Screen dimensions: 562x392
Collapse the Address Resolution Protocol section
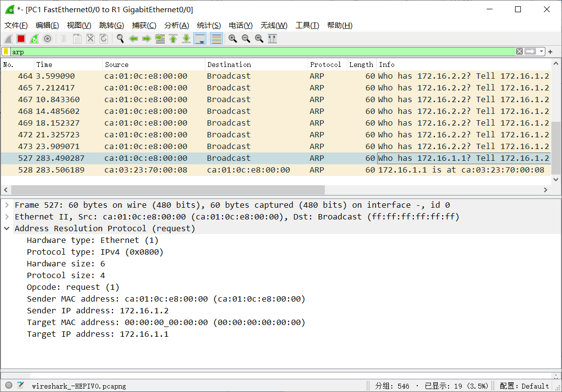(x=7, y=228)
